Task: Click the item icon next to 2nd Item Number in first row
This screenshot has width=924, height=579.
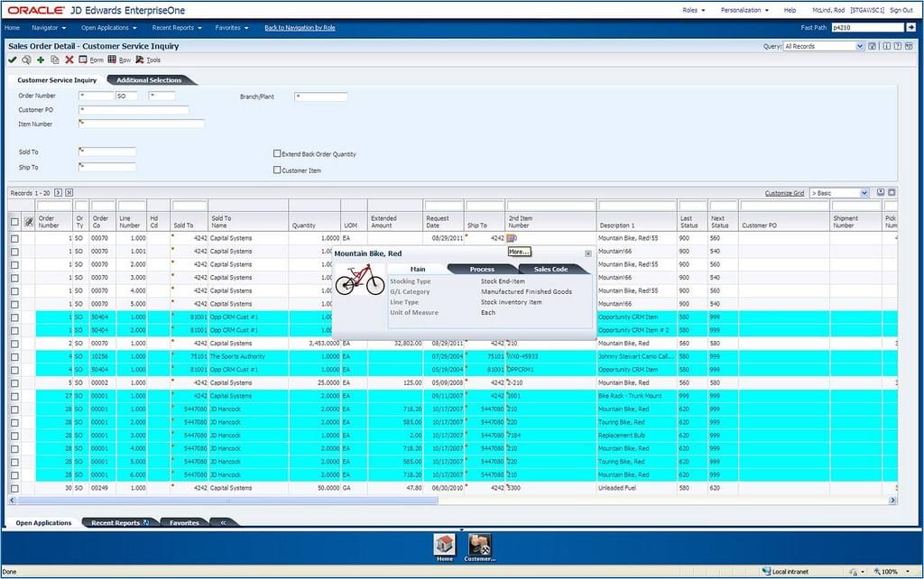Action: pyautogui.click(x=512, y=238)
